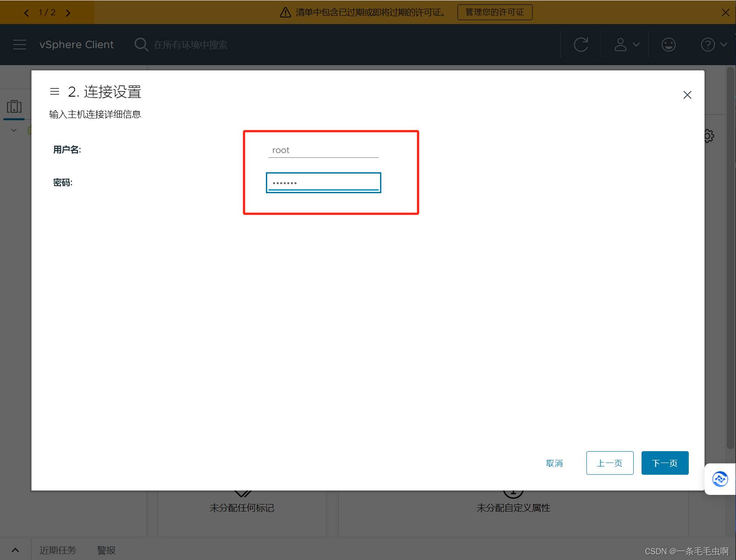Click the smiley feedback icon
Screen dimensions: 736x560
tap(668, 45)
